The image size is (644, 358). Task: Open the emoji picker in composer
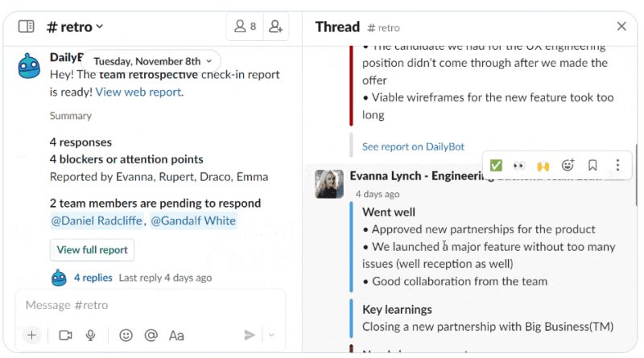(126, 335)
